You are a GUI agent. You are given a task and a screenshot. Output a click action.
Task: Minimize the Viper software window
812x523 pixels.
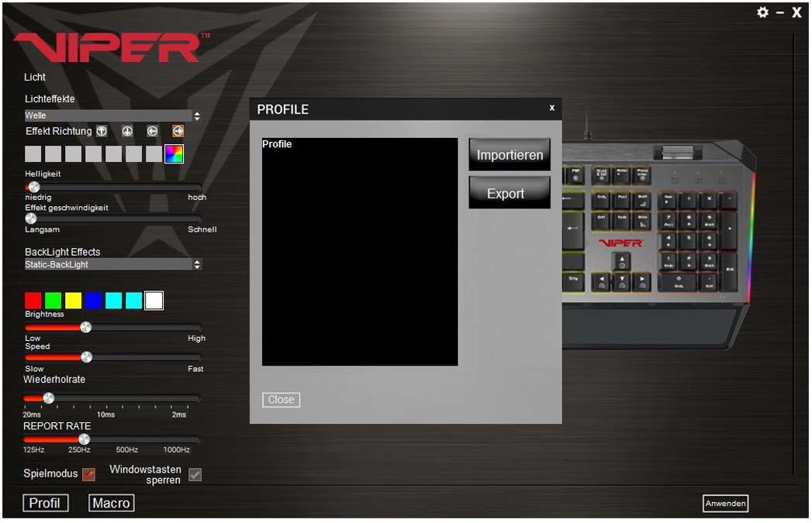pos(780,12)
